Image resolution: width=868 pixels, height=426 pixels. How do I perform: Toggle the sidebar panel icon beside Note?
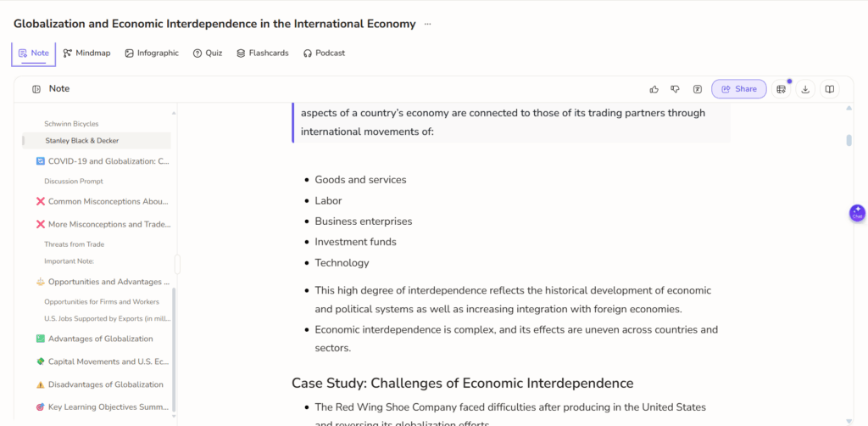[x=36, y=89]
